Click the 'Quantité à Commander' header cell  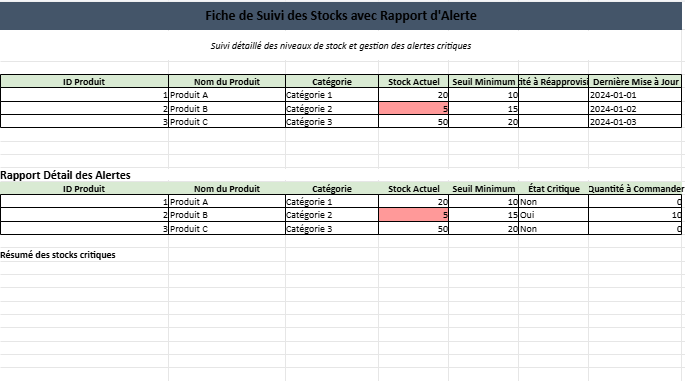[x=635, y=189]
